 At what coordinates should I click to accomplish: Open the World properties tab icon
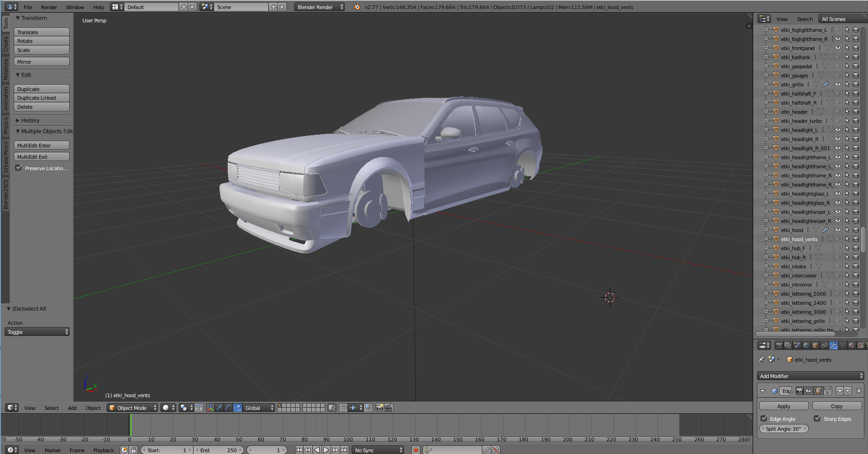pyautogui.click(x=806, y=345)
